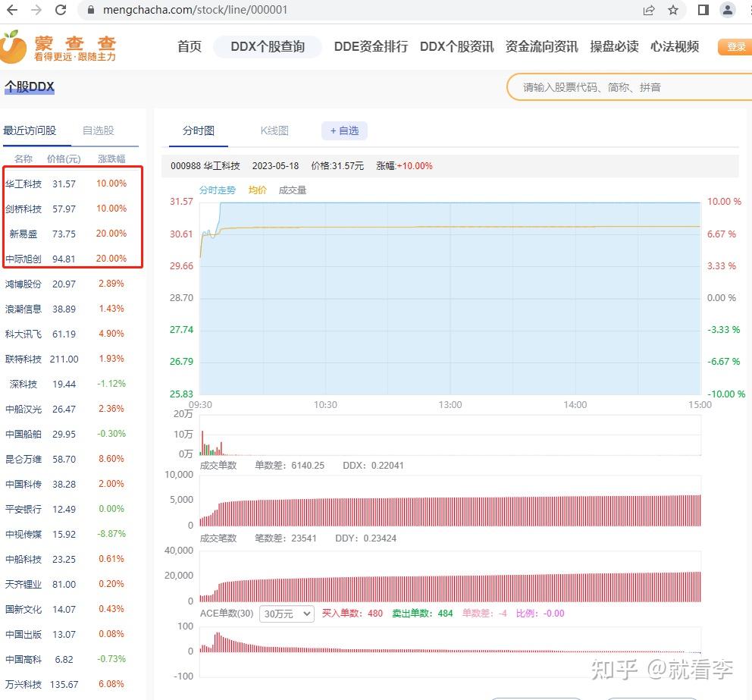Go to DDE资金排行
This screenshot has width=752, height=700.
click(x=371, y=46)
